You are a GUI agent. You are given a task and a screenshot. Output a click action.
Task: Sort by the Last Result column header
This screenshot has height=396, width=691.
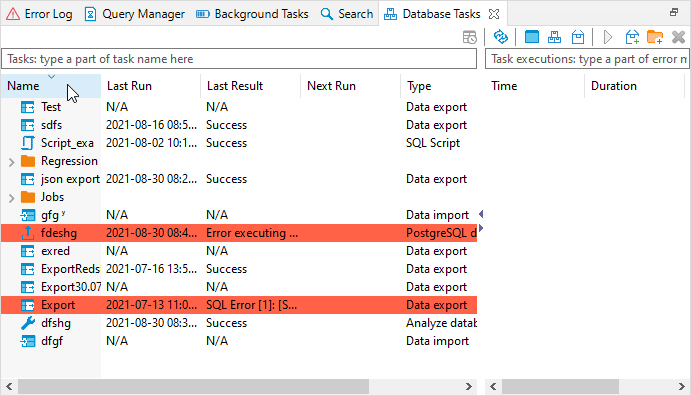[x=250, y=86]
